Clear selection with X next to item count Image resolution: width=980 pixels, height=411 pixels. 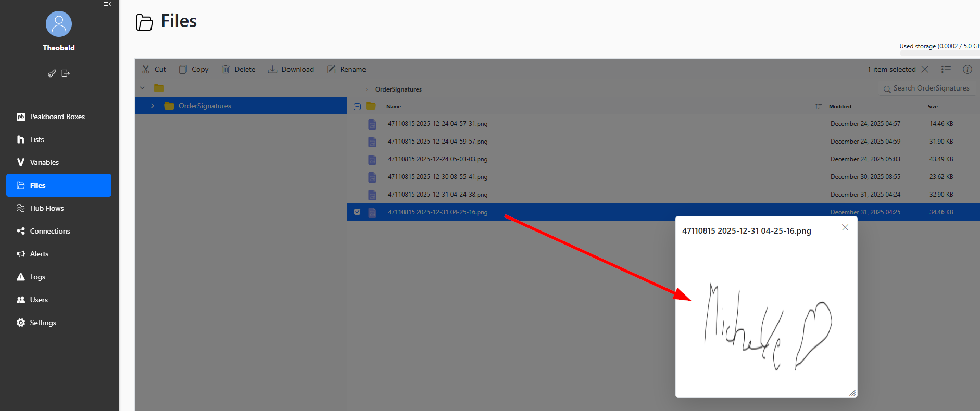coord(925,69)
